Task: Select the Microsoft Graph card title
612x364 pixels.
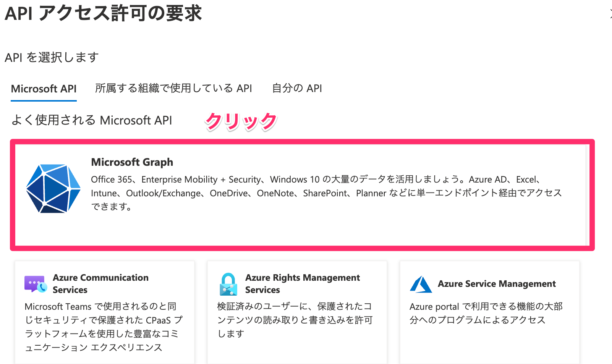Action: (132, 162)
